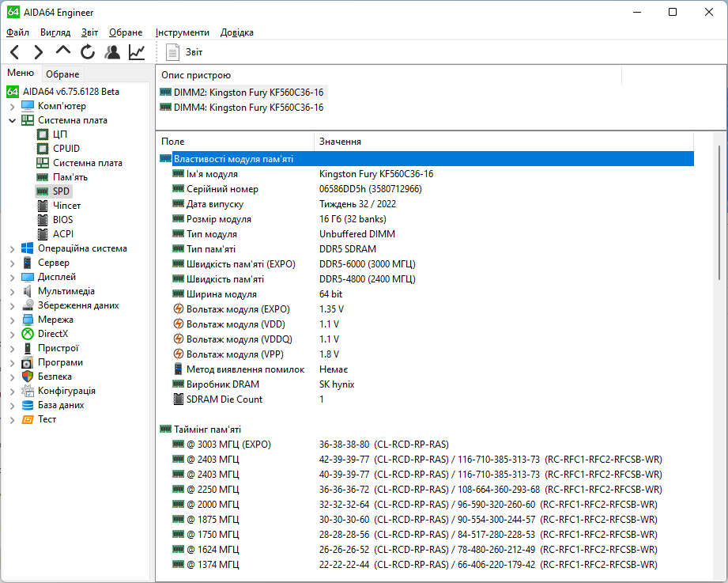Open user management toolbar icon

(x=112, y=52)
